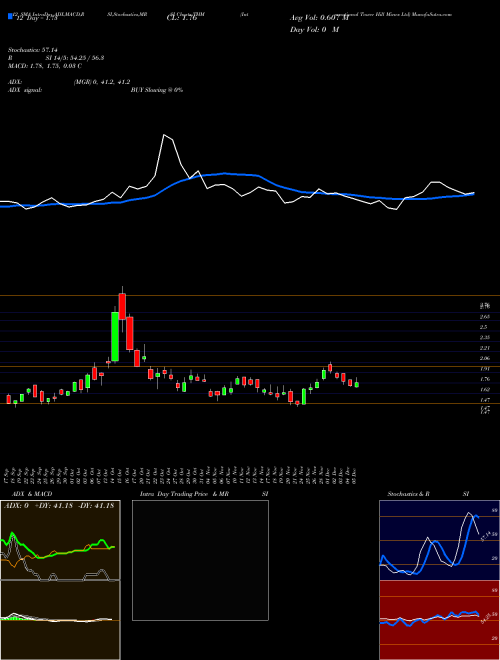
Task: Open the MACD sub-chart below the ADX chart
Action: (x=60, y=620)
